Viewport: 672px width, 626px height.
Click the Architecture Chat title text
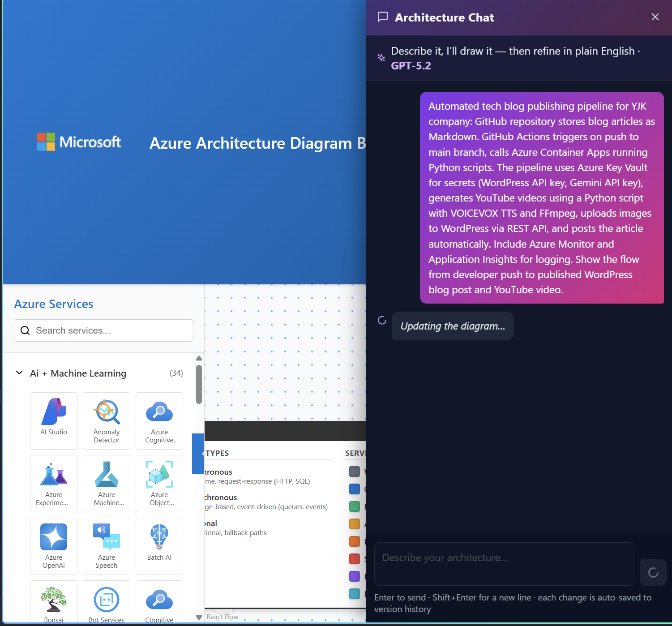[x=445, y=17]
